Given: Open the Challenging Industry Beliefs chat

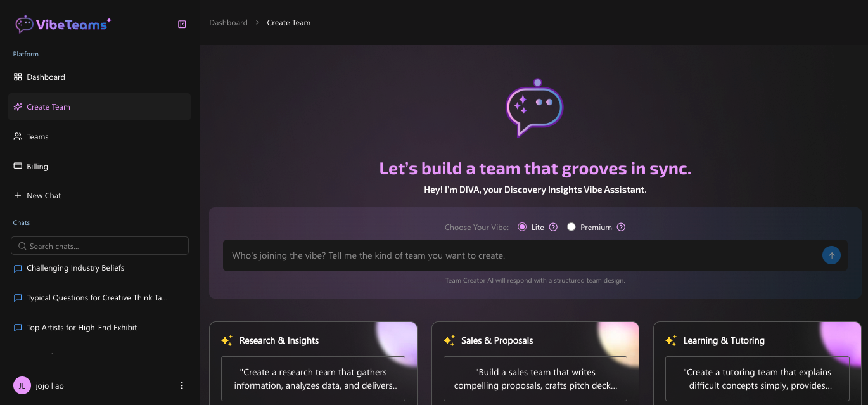Looking at the screenshot, I should (75, 268).
